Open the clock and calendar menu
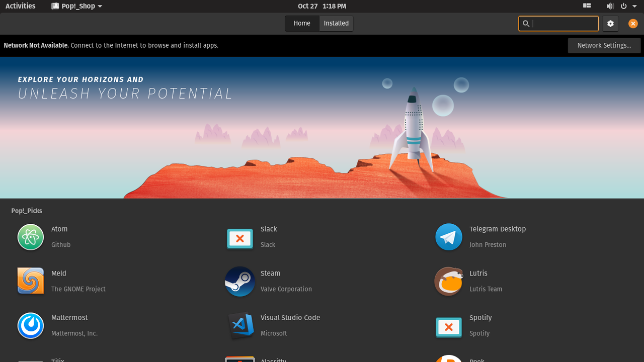Image resolution: width=644 pixels, height=362 pixels. pos(322,6)
